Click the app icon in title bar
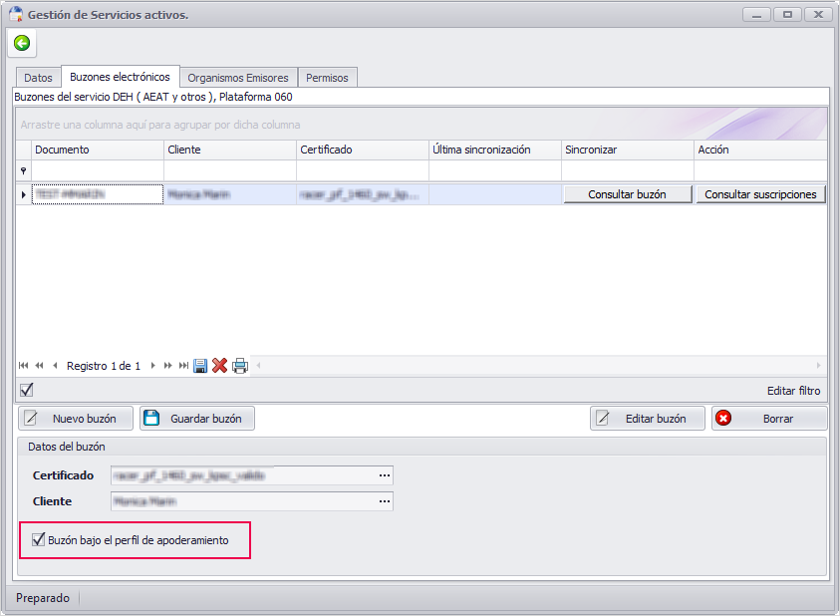Viewport: 840px width, 616px height. click(16, 14)
